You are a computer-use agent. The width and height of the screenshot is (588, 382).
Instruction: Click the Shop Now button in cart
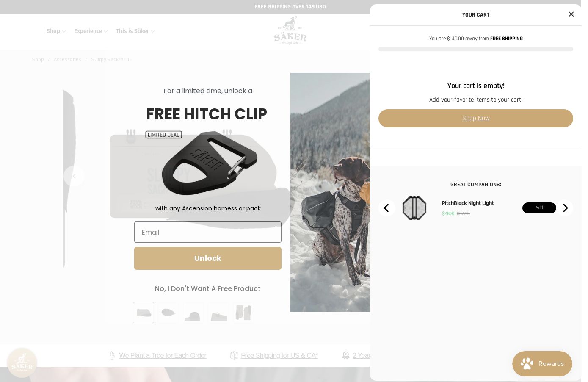[x=476, y=119]
